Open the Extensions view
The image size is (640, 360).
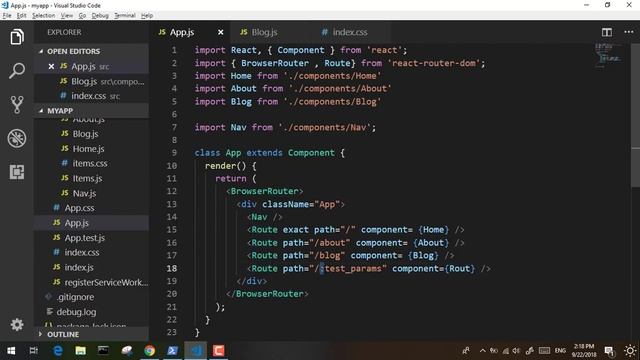(x=17, y=172)
